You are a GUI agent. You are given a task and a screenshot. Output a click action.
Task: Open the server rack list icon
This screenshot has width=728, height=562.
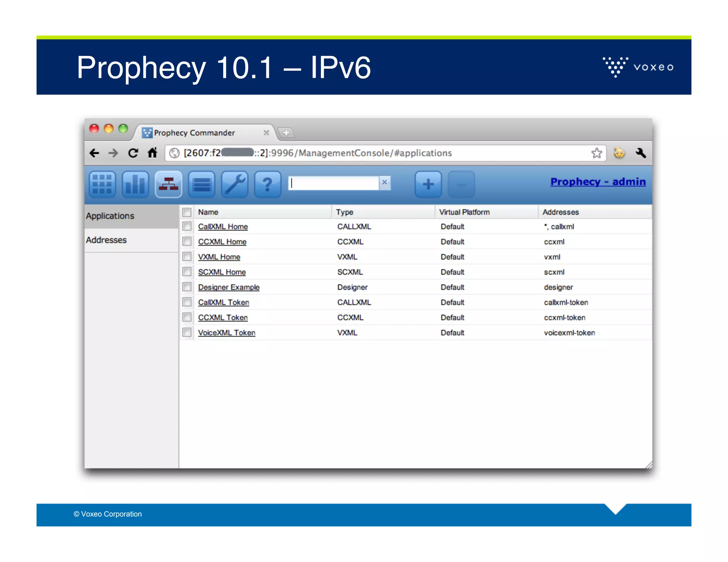pyautogui.click(x=202, y=184)
